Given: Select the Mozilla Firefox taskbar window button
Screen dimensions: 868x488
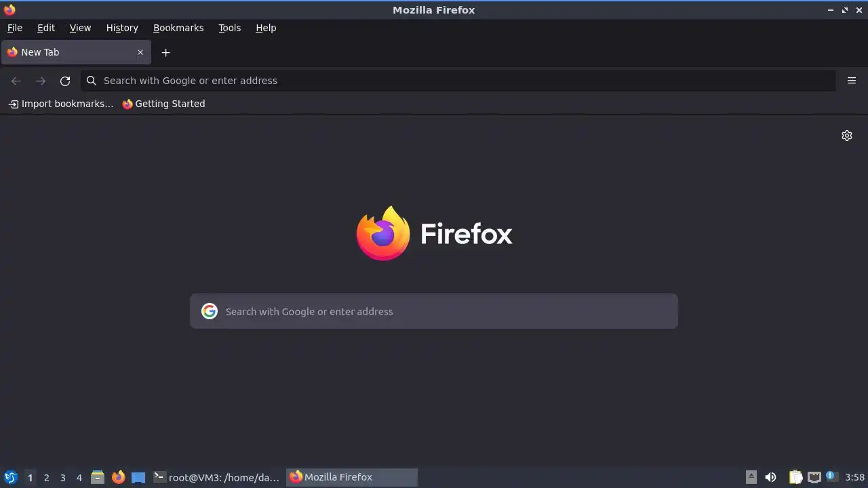Looking at the screenshot, I should [x=352, y=477].
